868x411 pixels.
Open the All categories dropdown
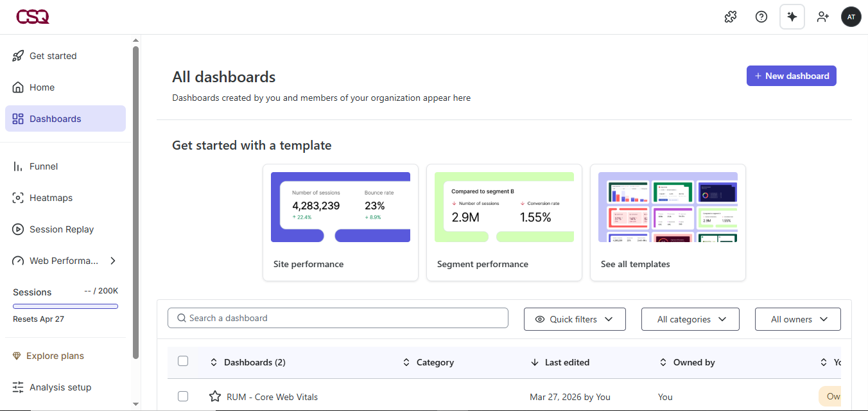tap(690, 319)
